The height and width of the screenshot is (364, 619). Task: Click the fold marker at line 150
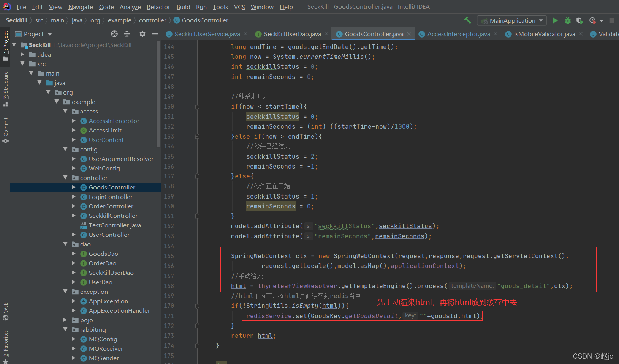pos(197,107)
